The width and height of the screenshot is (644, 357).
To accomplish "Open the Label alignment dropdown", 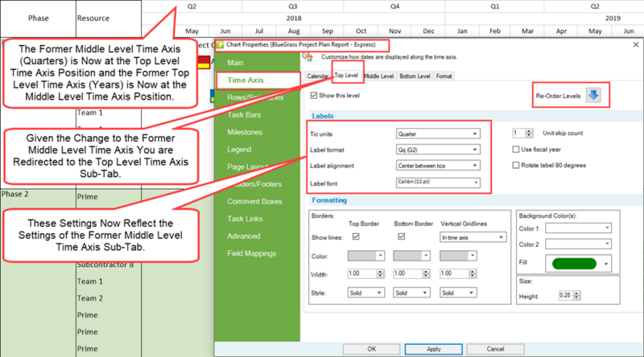I will click(438, 166).
